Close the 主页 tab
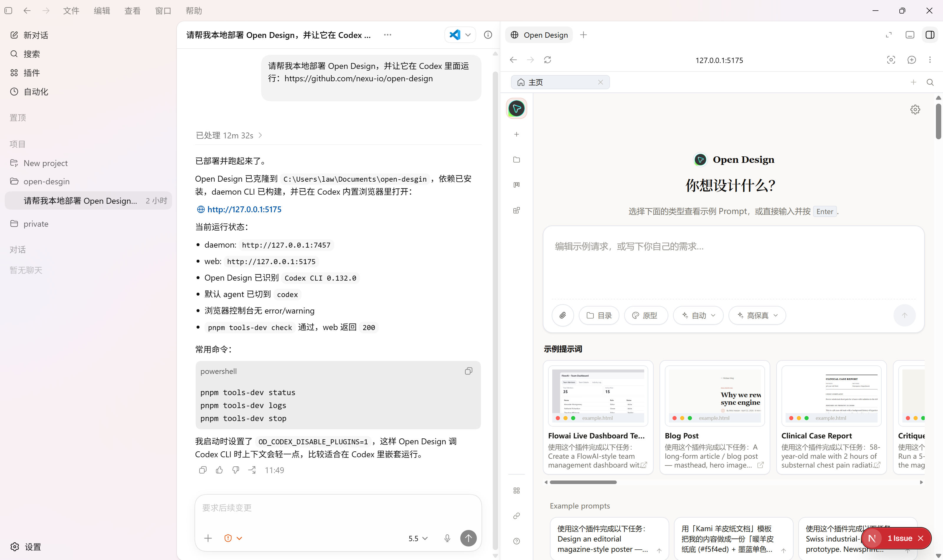This screenshot has width=943, height=560. (x=601, y=82)
